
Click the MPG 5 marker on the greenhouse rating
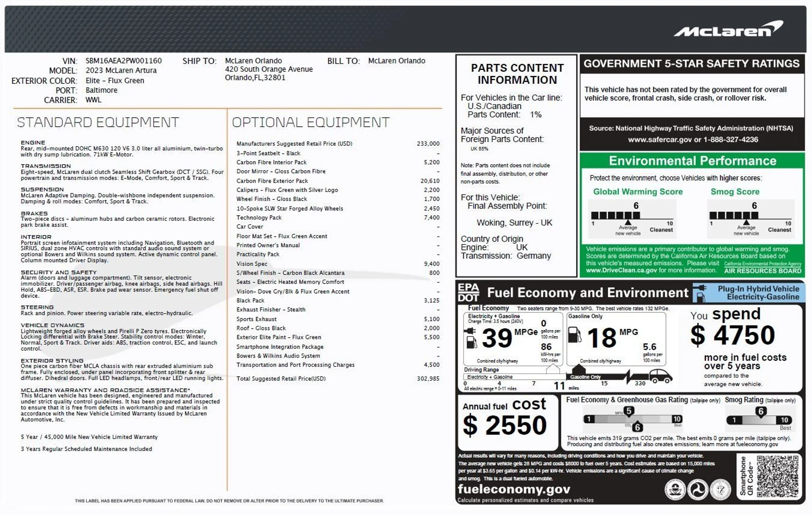[628, 411]
